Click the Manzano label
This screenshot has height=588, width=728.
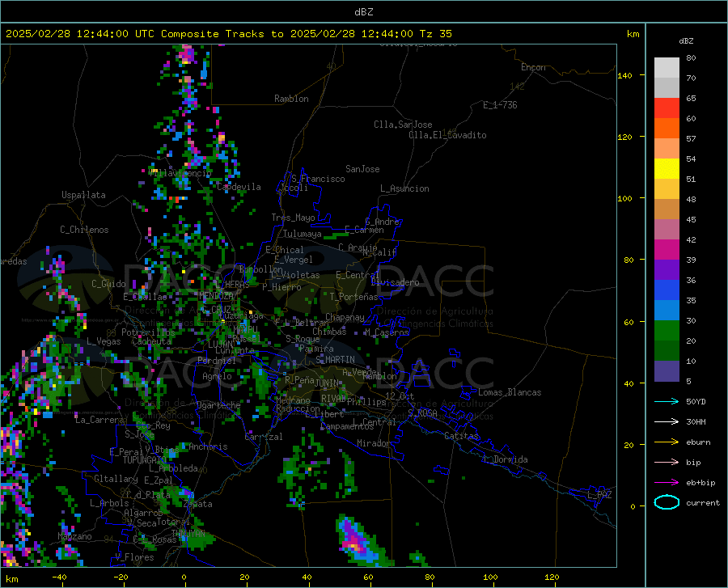click(x=74, y=536)
